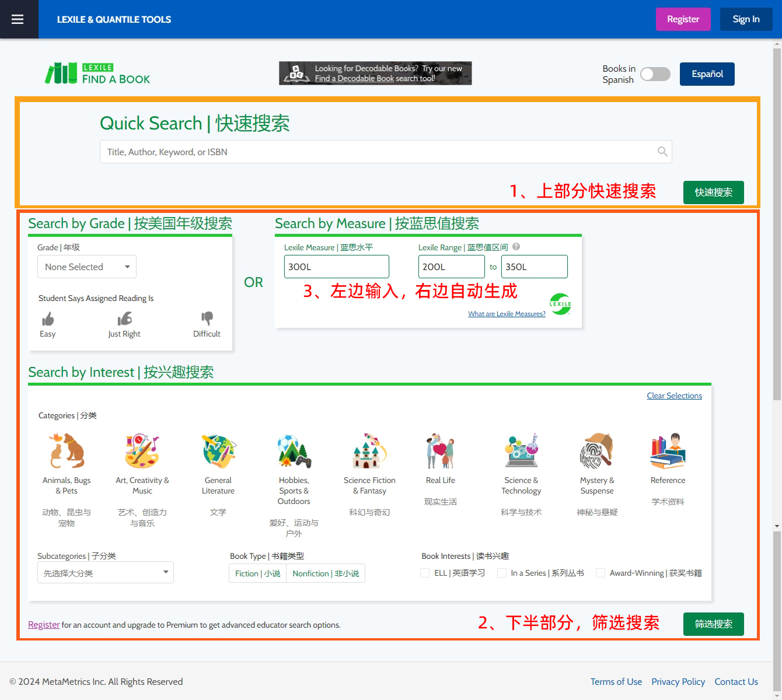Enable the Award-Winning checkbox
Image resolution: width=782 pixels, height=700 pixels.
click(600, 573)
